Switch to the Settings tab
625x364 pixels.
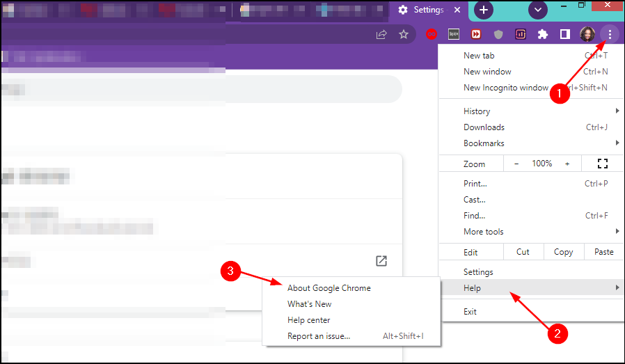pyautogui.click(x=428, y=10)
